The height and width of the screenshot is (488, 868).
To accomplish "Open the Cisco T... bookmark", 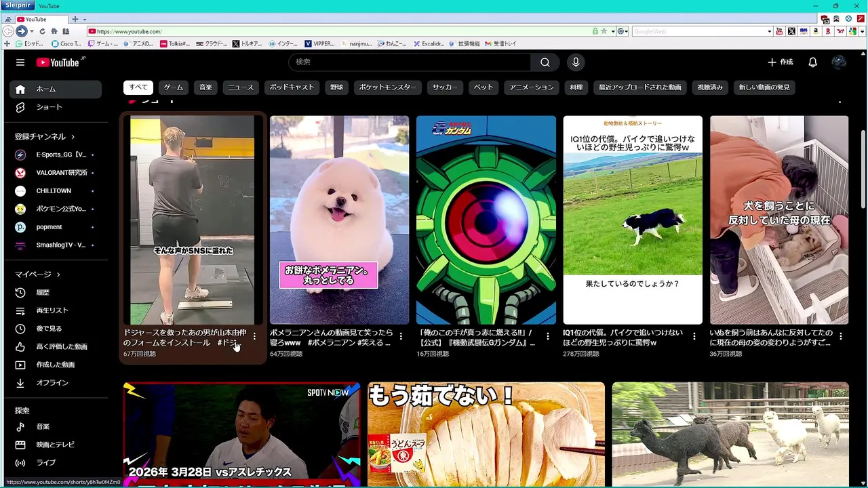I will coord(66,44).
